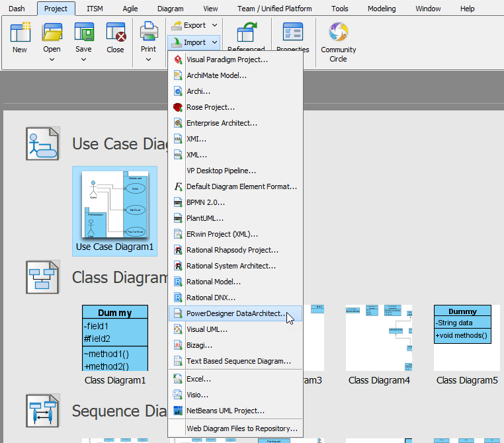Image resolution: width=504 pixels, height=443 pixels.
Task: Open the Team / Unified Platform tab
Action: 274,9
